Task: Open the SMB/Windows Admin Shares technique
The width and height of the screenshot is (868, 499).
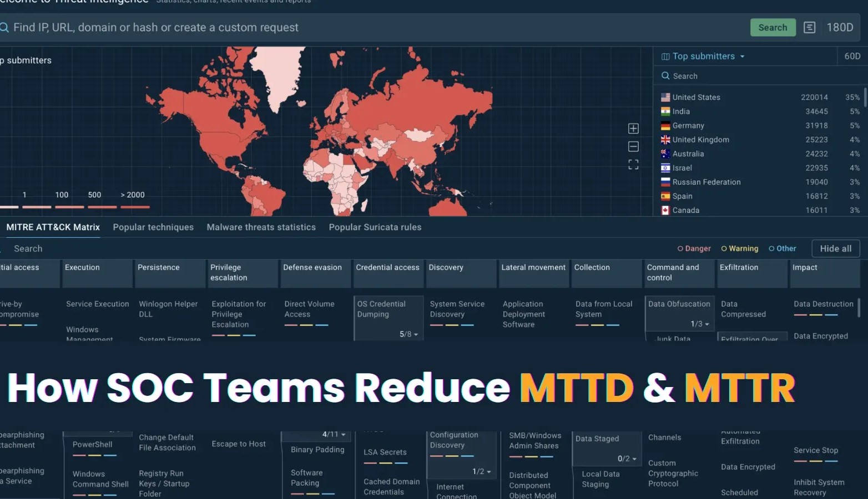Action: pos(535,440)
